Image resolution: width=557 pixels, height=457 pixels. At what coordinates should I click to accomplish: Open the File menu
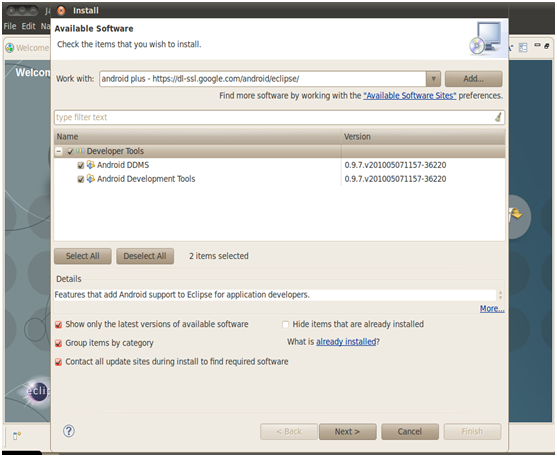pos(10,26)
